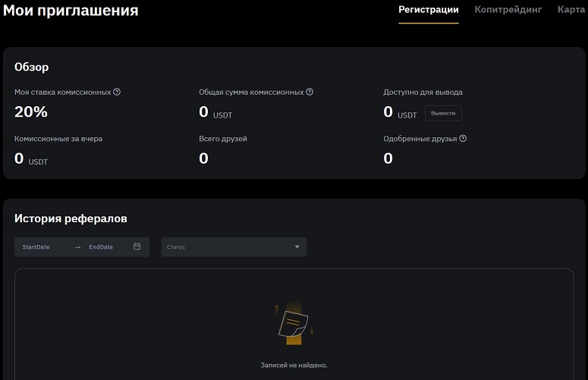The height and width of the screenshot is (380, 588).
Task: Click the empty records note illustration
Action: pyautogui.click(x=294, y=323)
